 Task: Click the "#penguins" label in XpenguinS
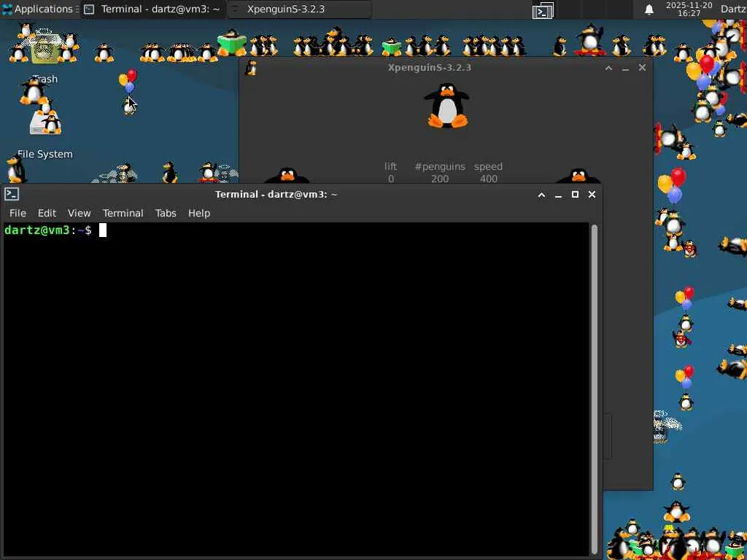[x=440, y=166]
